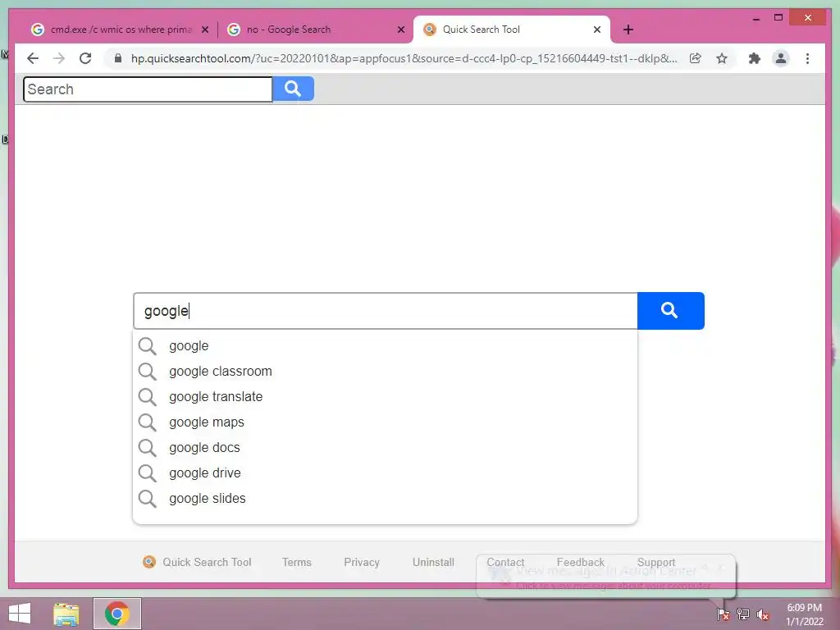Pick the 'google maps' suggestion

coord(385,422)
